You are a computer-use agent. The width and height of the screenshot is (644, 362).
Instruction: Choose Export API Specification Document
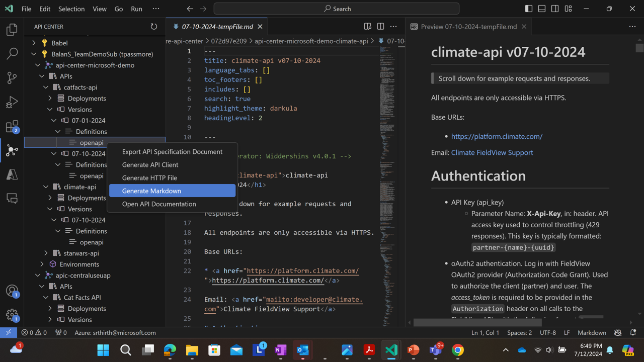(x=172, y=151)
